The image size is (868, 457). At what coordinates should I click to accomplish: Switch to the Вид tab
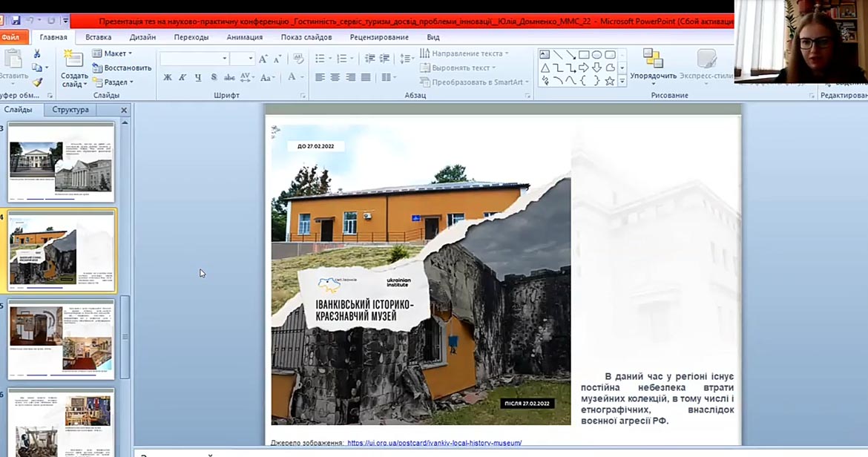tap(433, 37)
